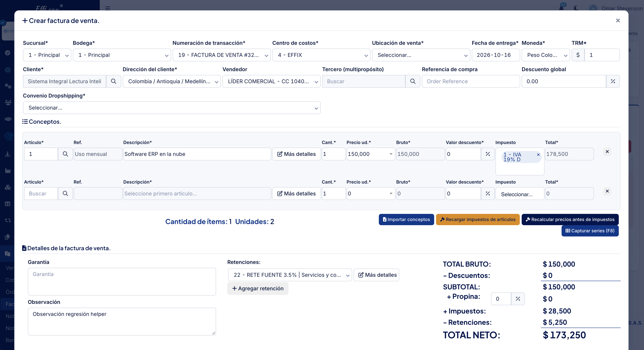Image resolution: width=644 pixels, height=350 pixels.
Task: Click Artículo Buscar field in empty row
Action: click(41, 193)
